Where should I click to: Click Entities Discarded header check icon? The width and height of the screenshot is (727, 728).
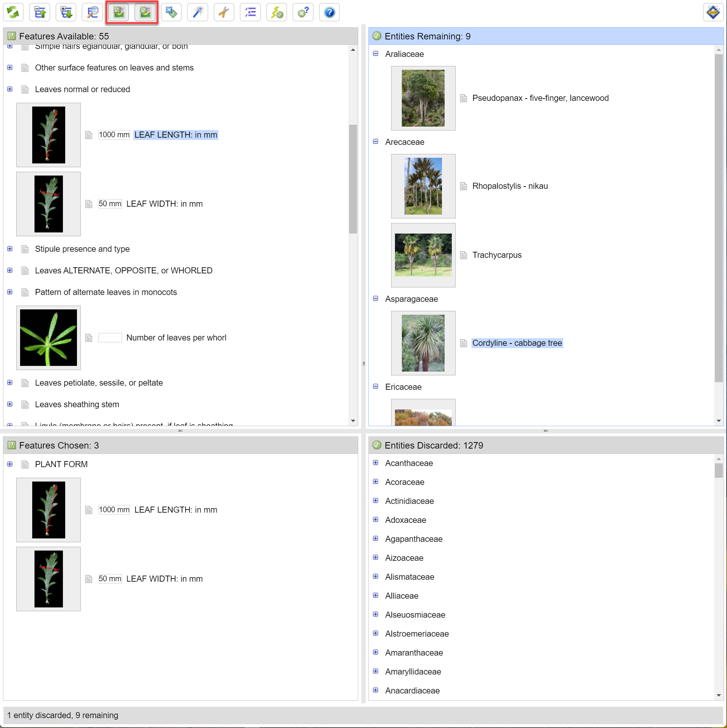(377, 445)
